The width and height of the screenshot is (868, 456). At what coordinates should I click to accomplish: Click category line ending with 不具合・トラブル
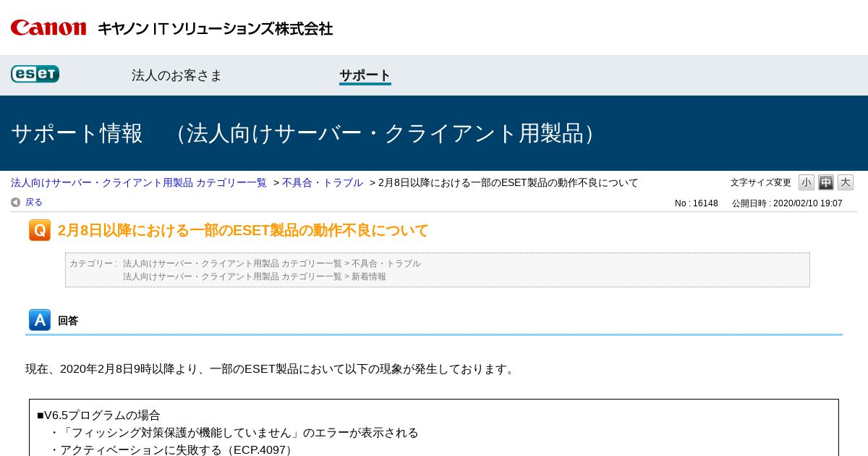(x=272, y=263)
